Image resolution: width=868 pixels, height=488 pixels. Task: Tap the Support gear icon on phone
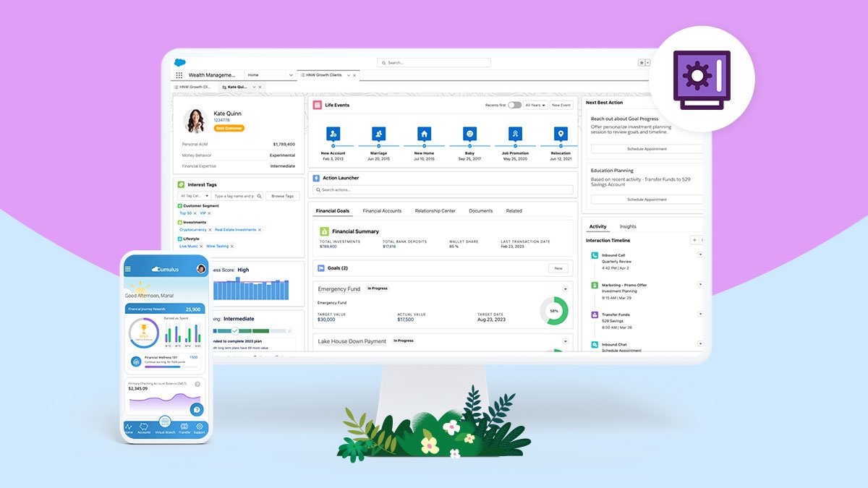coord(200,426)
